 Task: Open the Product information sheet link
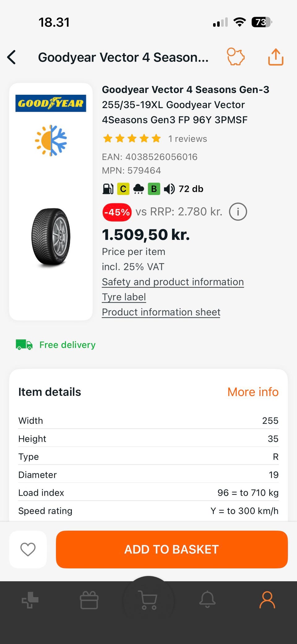tap(161, 312)
